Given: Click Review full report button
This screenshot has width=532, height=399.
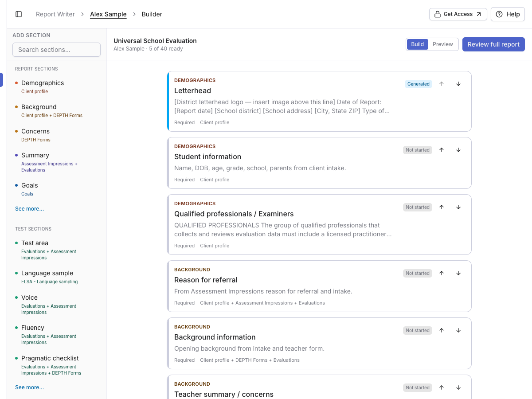Looking at the screenshot, I should click(x=493, y=44).
